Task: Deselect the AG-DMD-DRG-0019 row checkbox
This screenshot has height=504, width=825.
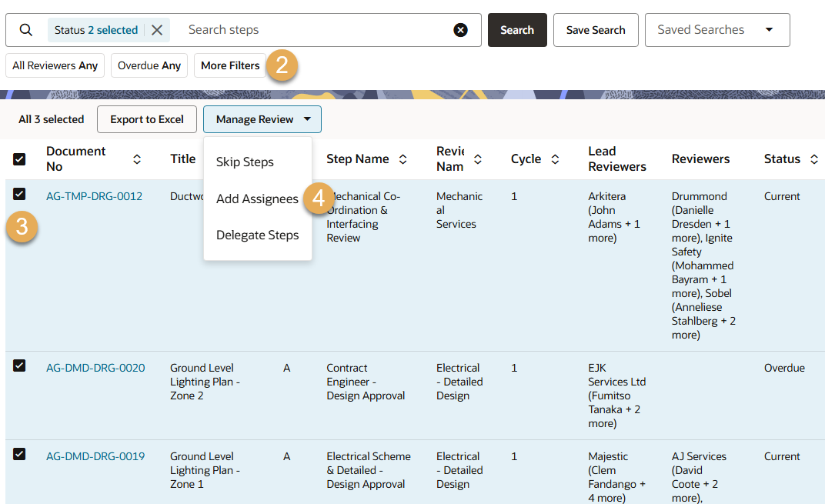Action: pyautogui.click(x=19, y=454)
